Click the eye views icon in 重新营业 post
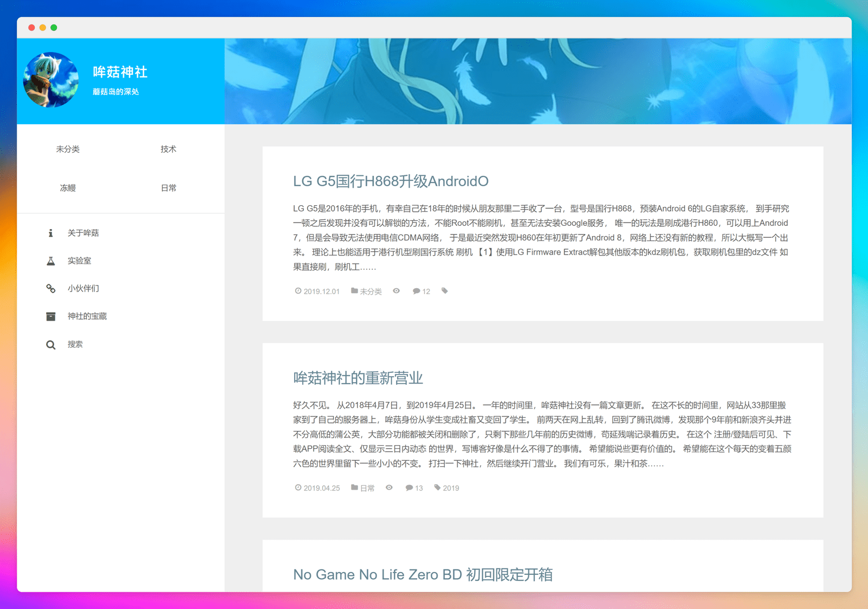Screen dimensions: 868x609 (x=389, y=487)
